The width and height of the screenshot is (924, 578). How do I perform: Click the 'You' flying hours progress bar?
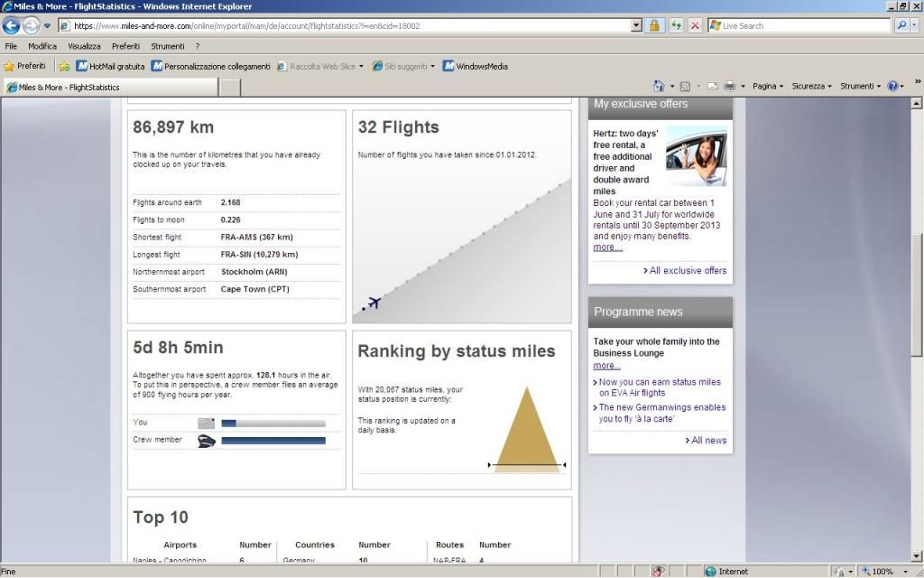[273, 423]
